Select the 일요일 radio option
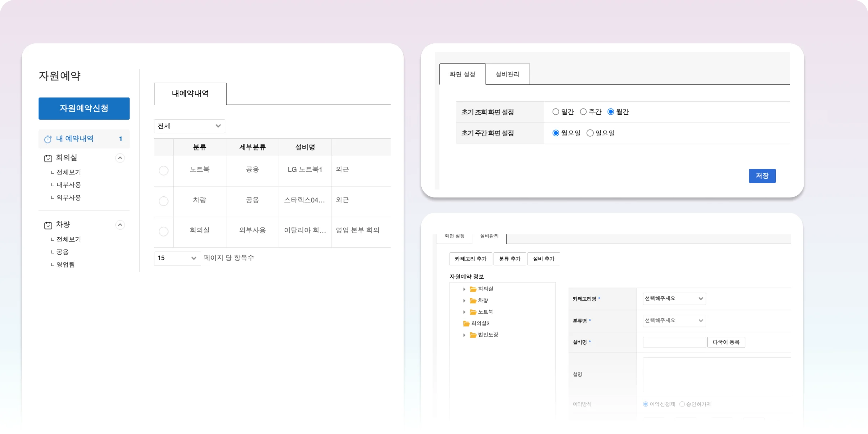The image size is (868, 434). click(590, 133)
